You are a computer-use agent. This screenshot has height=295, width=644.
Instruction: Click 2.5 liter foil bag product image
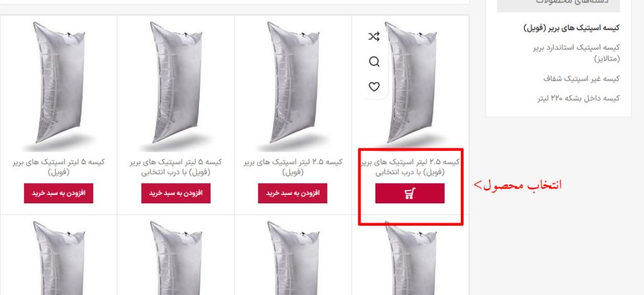coord(293,84)
